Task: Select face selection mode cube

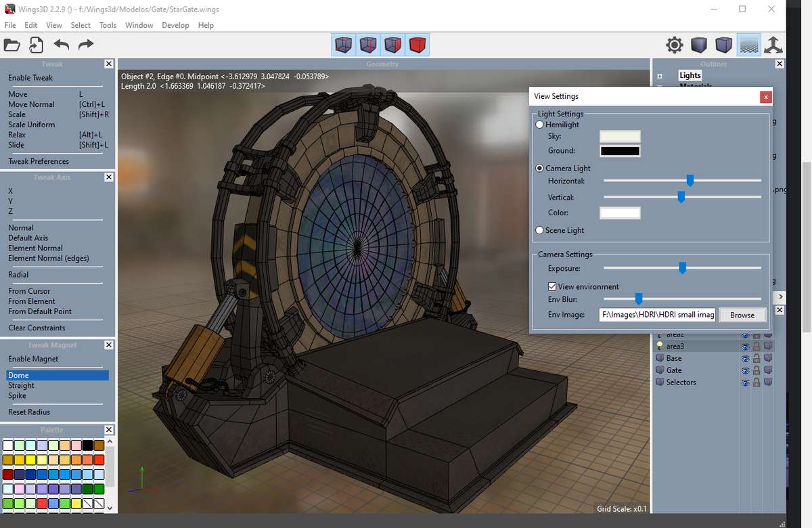Action: 392,45
